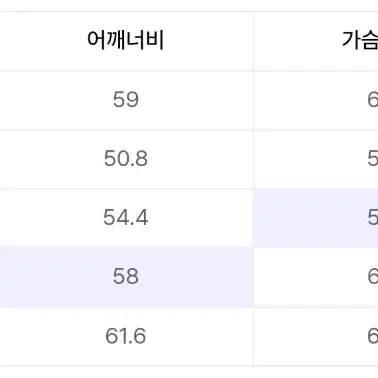Image resolution: width=378 pixels, height=378 pixels.
Task: Click the chest cell beside 50.8
Action: coord(316,159)
